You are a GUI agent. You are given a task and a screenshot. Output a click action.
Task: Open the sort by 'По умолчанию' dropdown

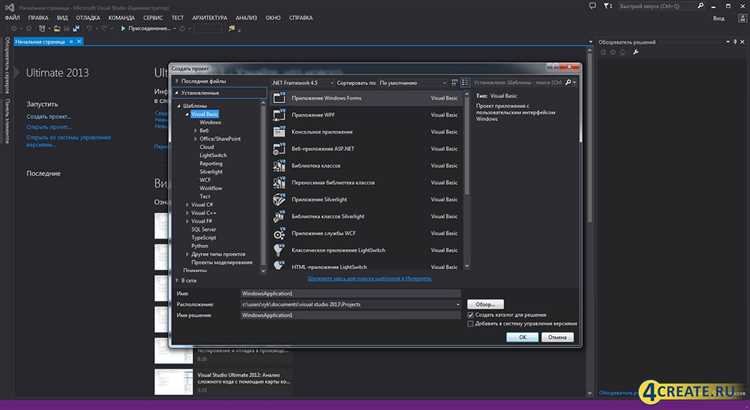point(413,83)
